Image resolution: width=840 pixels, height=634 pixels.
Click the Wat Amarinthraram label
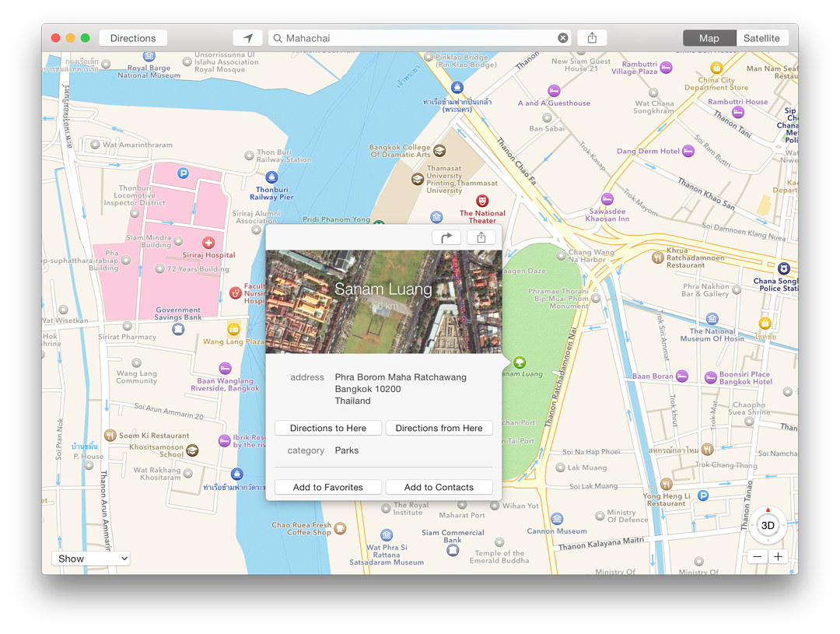coord(138,145)
